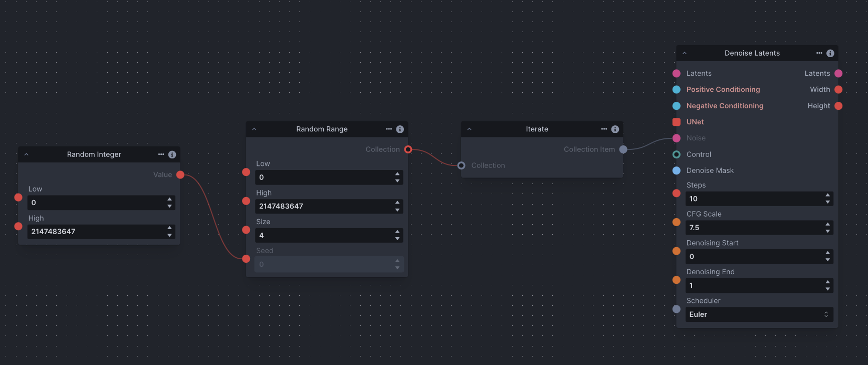Select the Denoise Latents node title
Screen dimensions: 868x365
[752, 53]
